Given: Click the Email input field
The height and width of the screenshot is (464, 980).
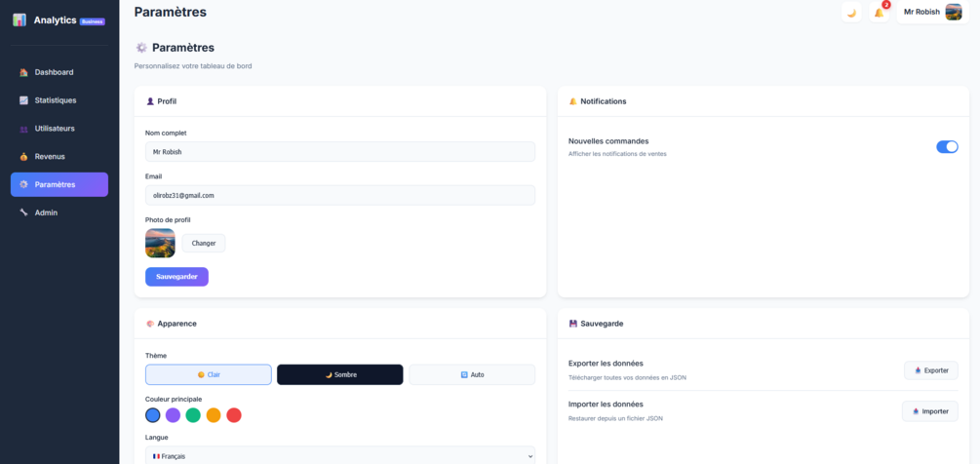Looking at the screenshot, I should [x=340, y=195].
